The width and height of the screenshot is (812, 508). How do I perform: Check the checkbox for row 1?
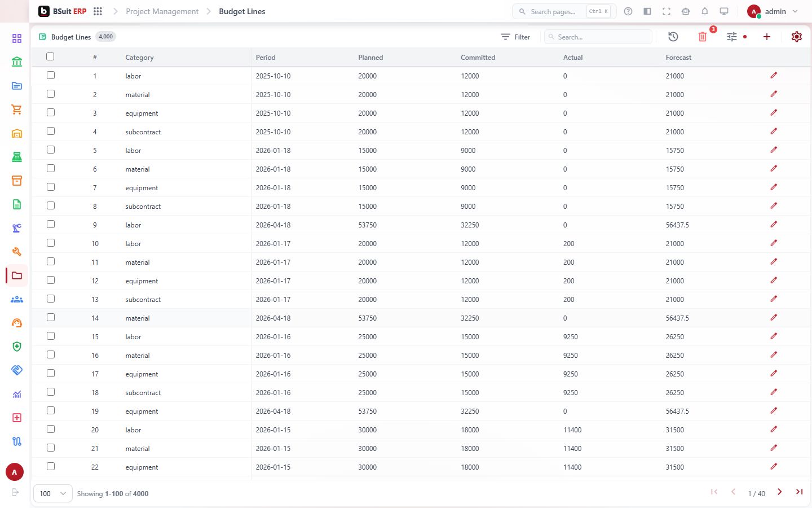51,75
